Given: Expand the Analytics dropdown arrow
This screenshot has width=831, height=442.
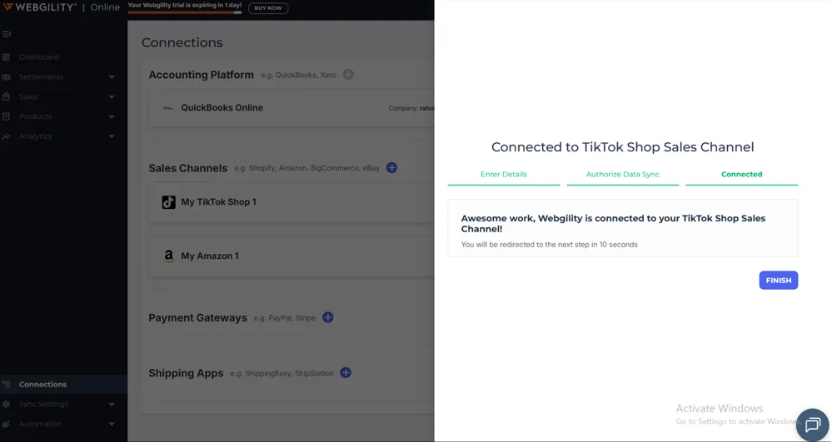Looking at the screenshot, I should [111, 136].
